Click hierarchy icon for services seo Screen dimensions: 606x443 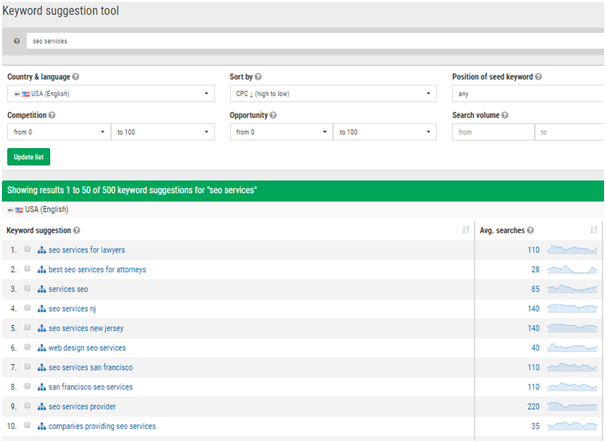point(41,289)
